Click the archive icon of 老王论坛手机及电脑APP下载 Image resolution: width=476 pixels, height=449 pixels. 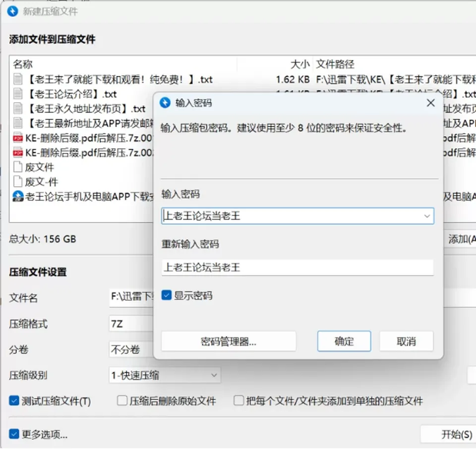(x=18, y=196)
